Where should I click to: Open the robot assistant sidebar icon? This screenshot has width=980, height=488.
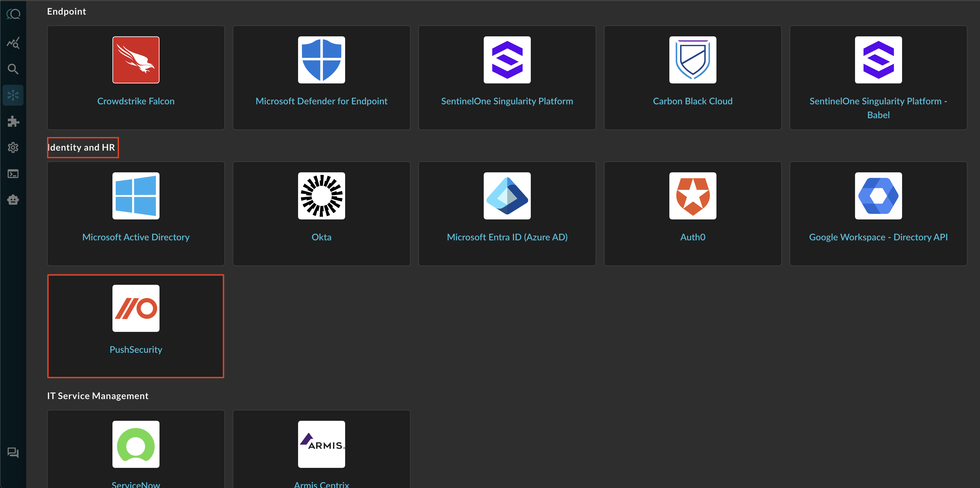[13, 200]
